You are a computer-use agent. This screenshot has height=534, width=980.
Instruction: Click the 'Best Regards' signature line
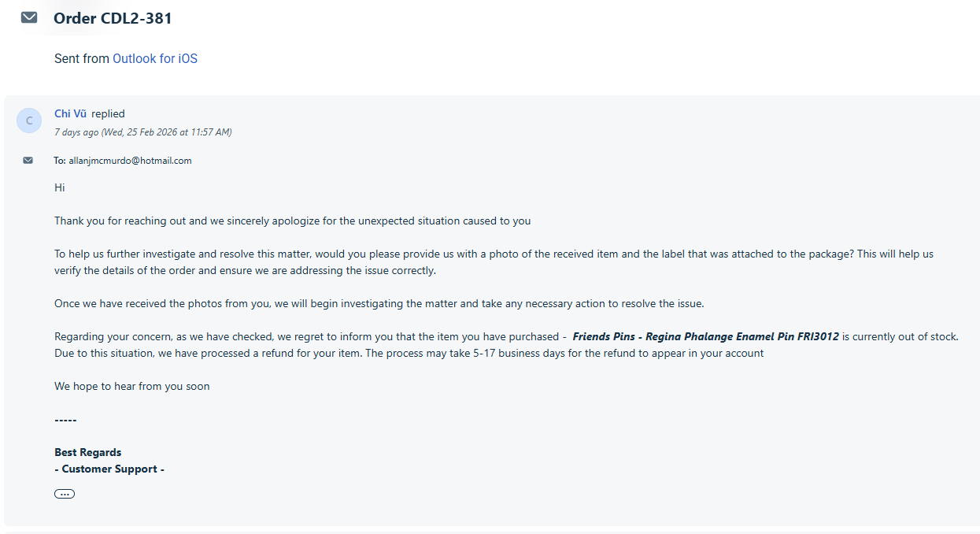[87, 452]
